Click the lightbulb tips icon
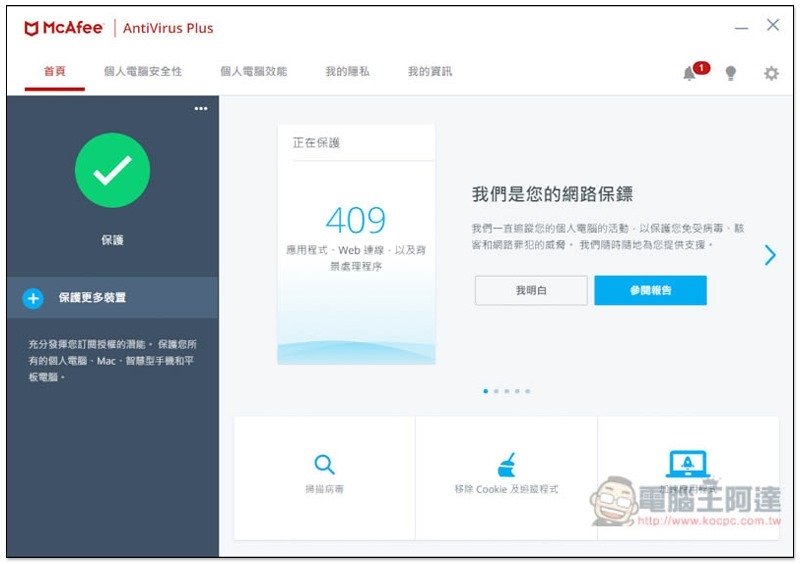The height and width of the screenshot is (564, 800). 731,73
